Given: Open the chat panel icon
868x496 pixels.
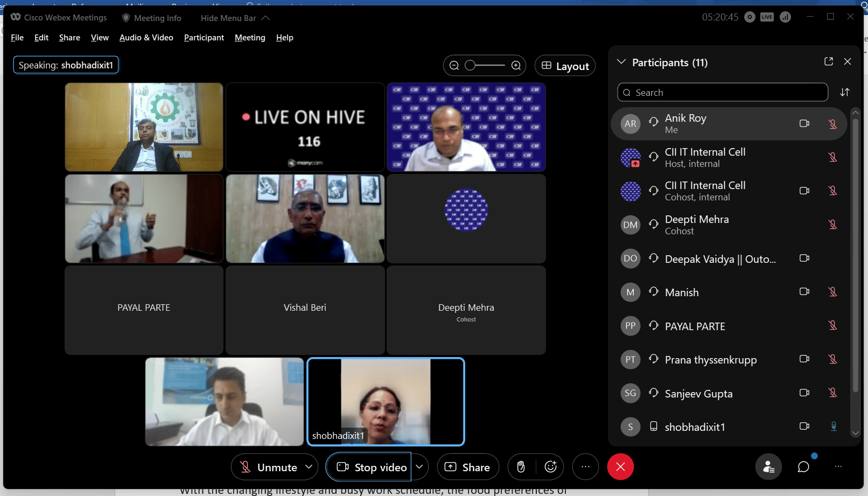Looking at the screenshot, I should click(x=803, y=467).
